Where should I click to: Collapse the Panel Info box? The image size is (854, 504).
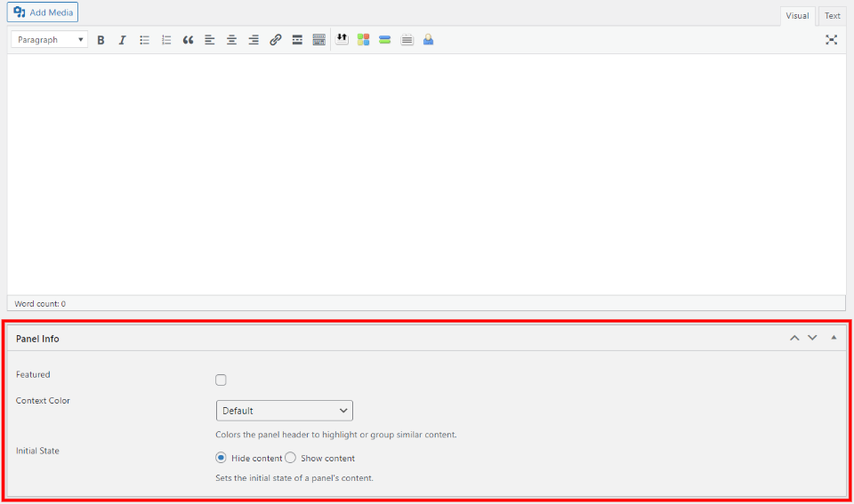pos(834,338)
